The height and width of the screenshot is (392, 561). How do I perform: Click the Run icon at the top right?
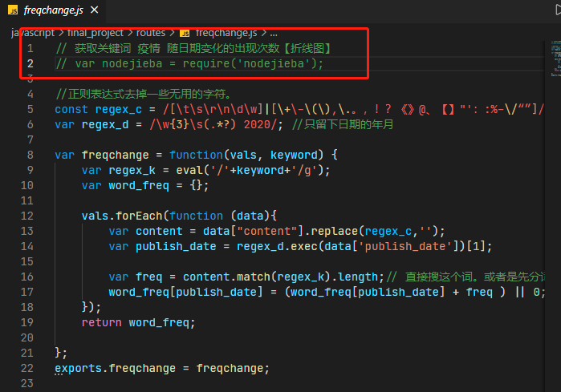coord(558,10)
